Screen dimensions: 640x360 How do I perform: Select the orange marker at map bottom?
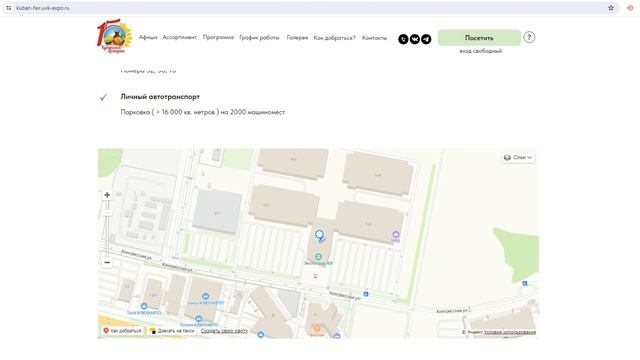(317, 328)
